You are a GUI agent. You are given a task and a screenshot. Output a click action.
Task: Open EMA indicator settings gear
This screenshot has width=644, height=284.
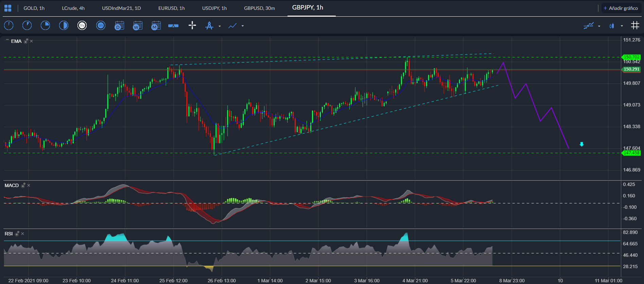coord(26,41)
